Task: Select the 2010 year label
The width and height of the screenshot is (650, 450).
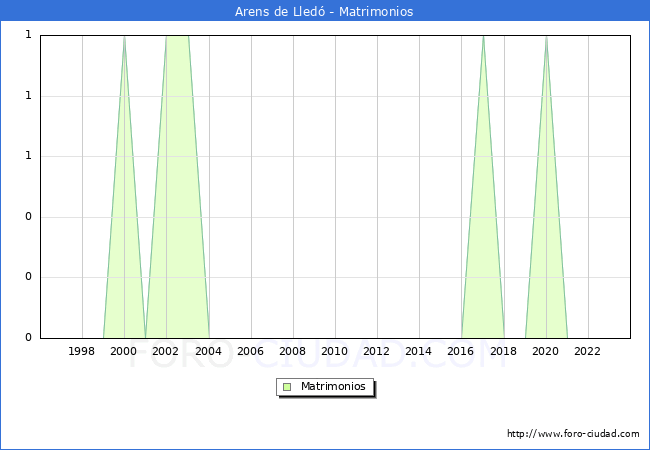Action: point(334,351)
